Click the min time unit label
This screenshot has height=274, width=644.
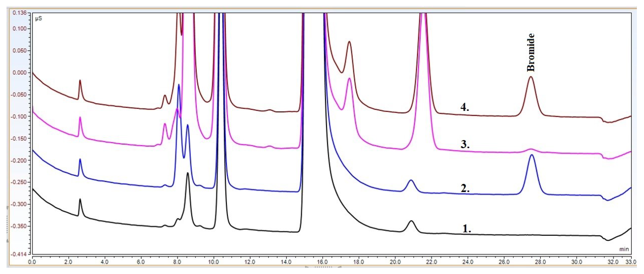[624, 249]
